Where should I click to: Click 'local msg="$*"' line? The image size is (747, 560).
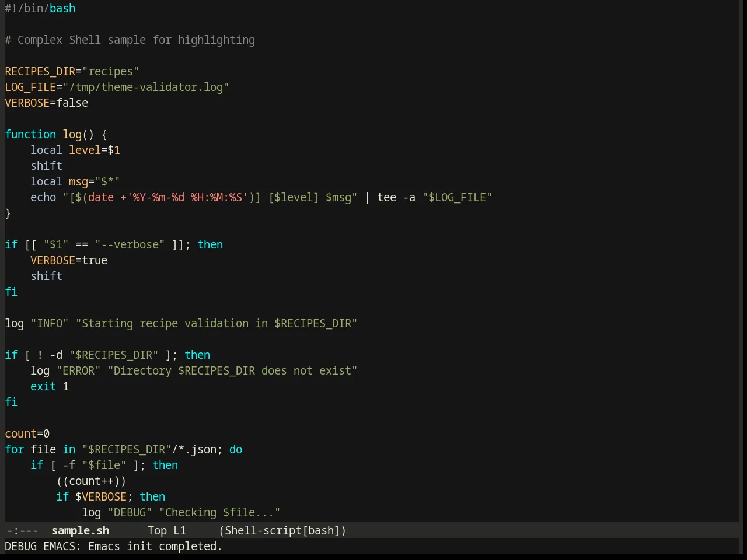pyautogui.click(x=75, y=181)
